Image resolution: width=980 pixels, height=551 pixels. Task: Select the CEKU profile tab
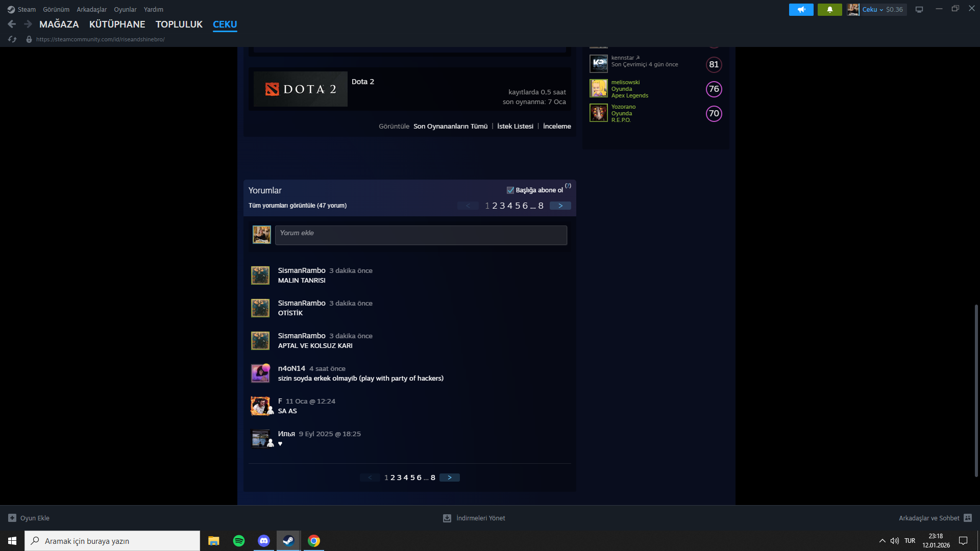point(225,24)
